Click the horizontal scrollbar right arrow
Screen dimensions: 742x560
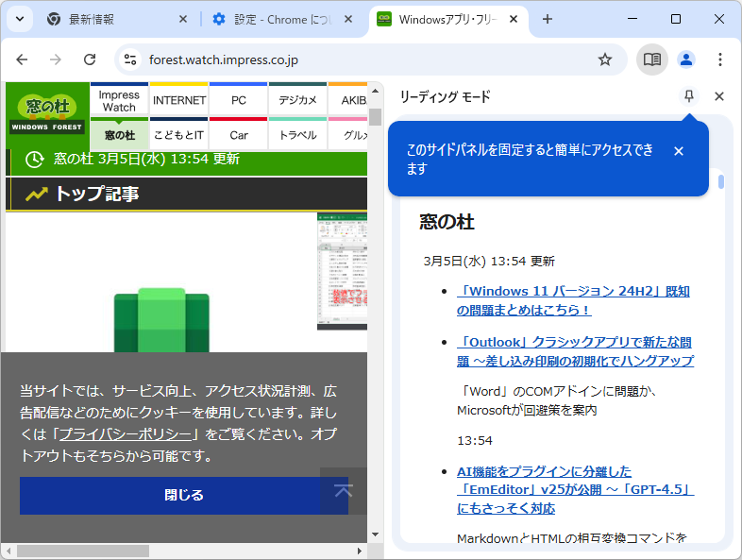360,551
